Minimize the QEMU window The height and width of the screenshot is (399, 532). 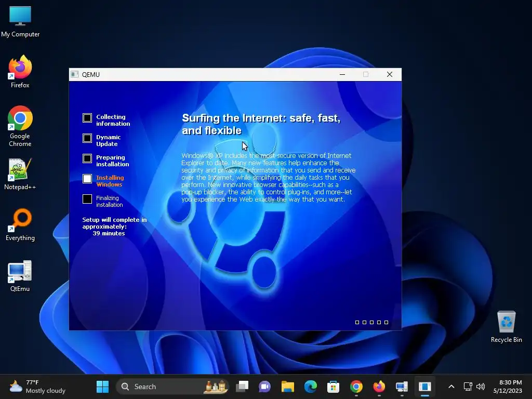(x=342, y=74)
